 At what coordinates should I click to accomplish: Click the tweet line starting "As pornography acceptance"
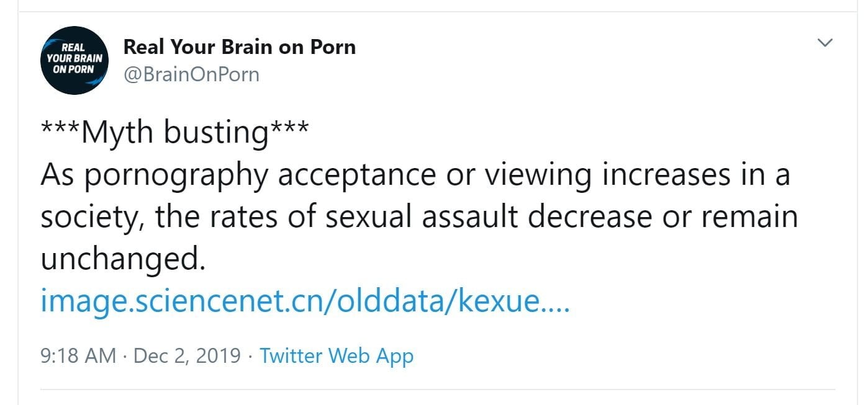click(x=415, y=175)
